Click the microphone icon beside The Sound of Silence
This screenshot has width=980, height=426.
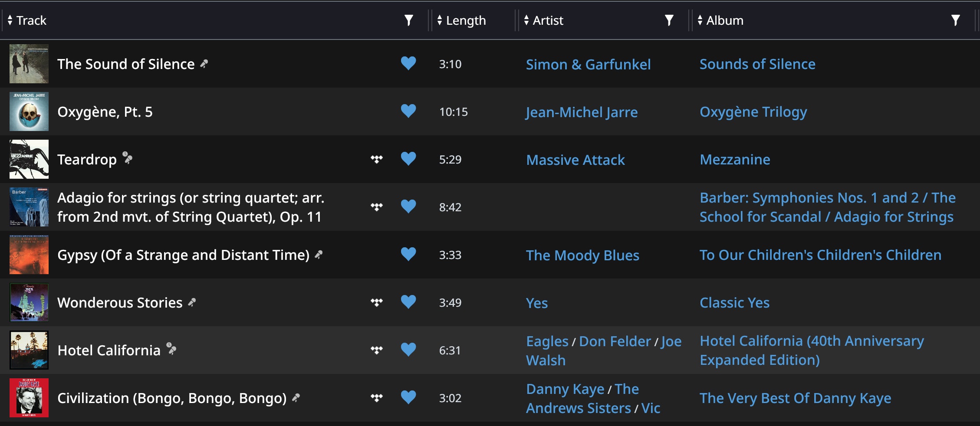tap(204, 64)
